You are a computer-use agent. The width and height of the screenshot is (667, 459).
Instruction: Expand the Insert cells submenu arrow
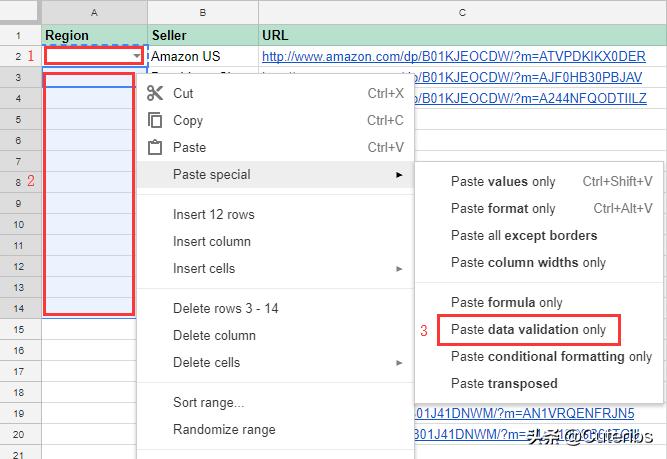399,269
